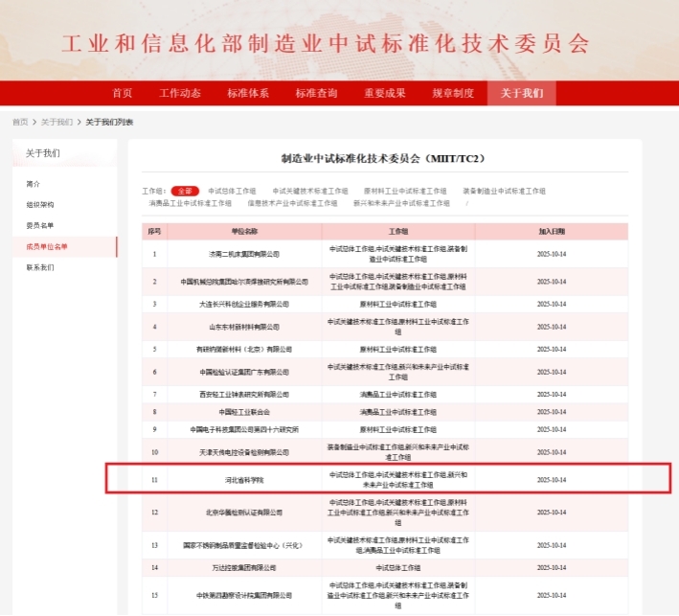This screenshot has height=616, width=679.
Task: Click the 首页 breadcrumb link
Action: tap(20, 122)
